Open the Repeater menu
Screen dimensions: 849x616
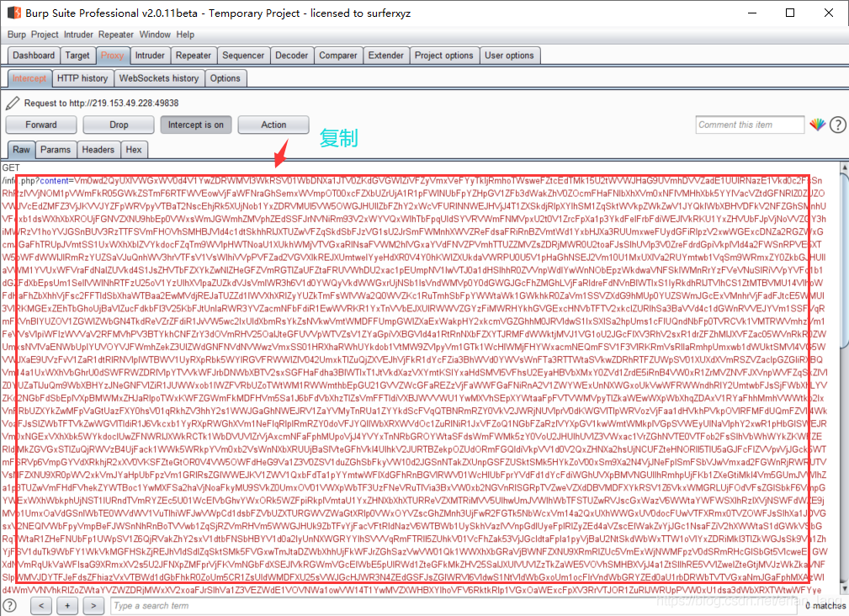pos(116,35)
